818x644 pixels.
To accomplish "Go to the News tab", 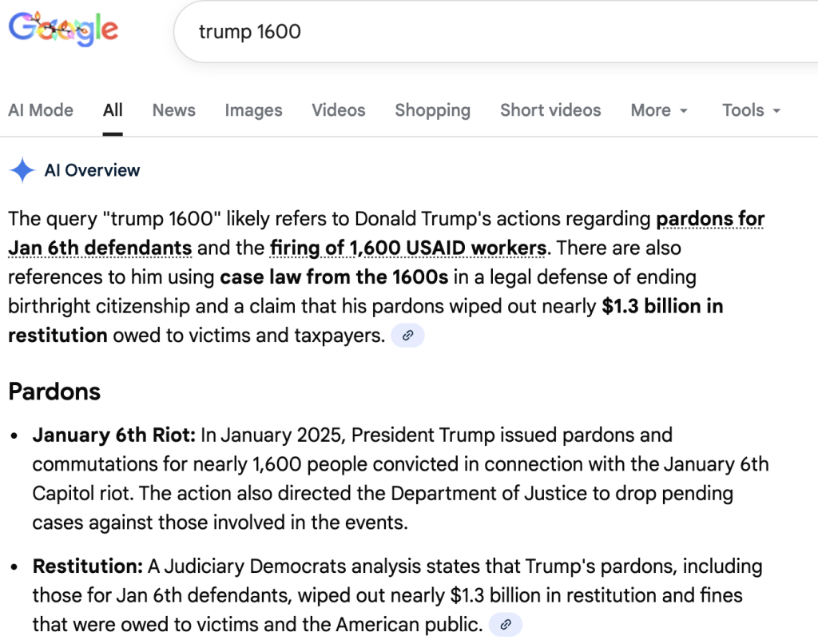I will (x=173, y=110).
